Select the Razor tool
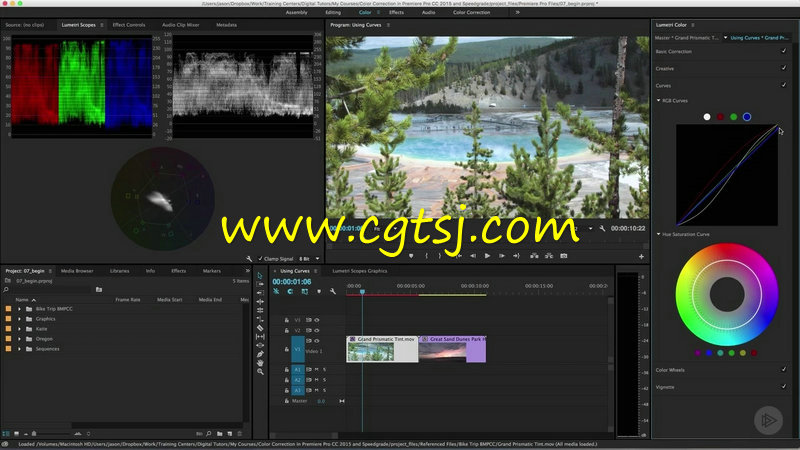The width and height of the screenshot is (800, 450). click(x=260, y=328)
